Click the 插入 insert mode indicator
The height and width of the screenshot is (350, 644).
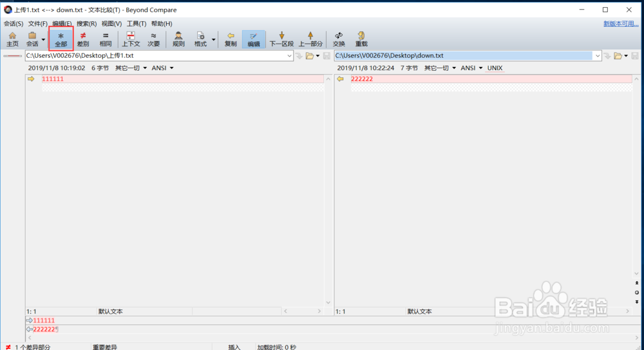[x=234, y=347]
